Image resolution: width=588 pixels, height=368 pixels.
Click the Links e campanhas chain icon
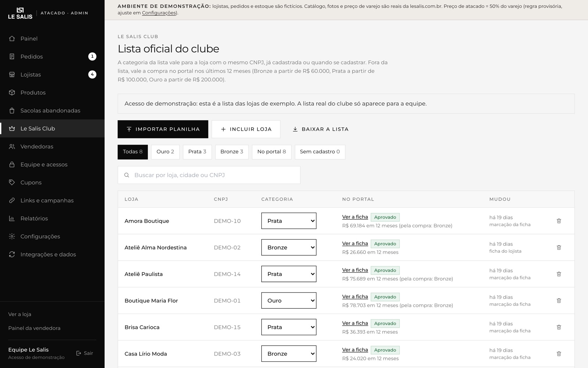point(12,201)
